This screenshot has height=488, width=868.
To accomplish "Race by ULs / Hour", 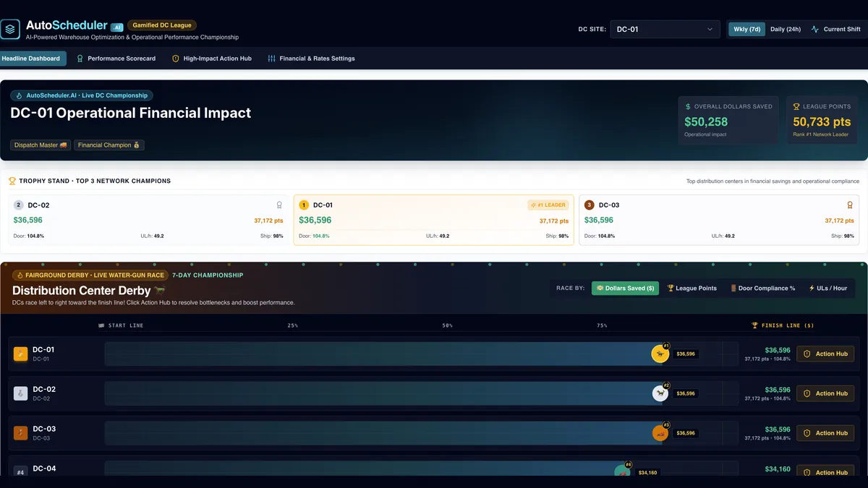I will [x=828, y=288].
